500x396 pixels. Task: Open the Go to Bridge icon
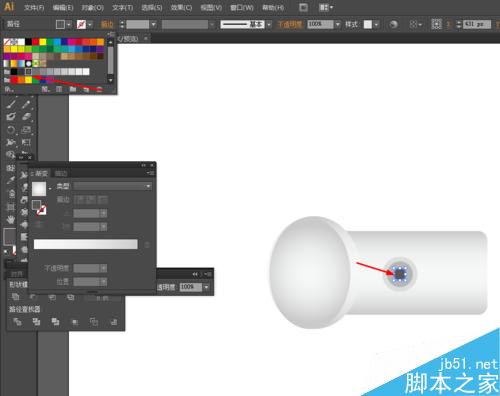[x=303, y=7]
